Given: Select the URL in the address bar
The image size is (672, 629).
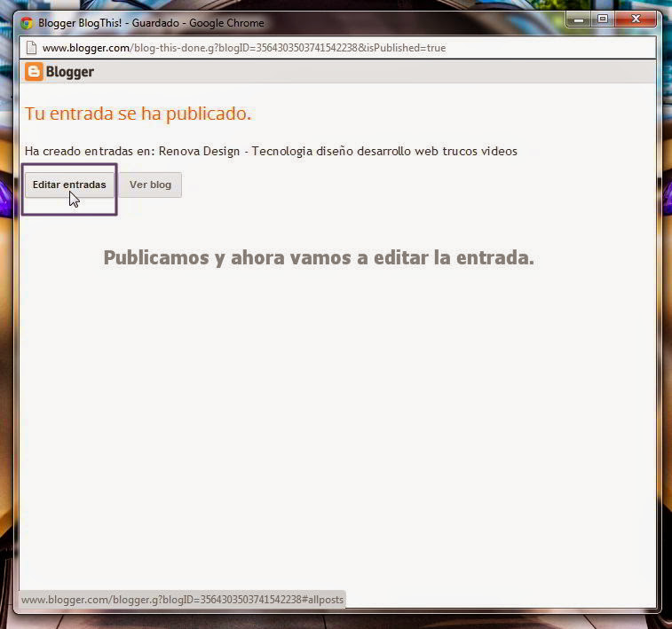Looking at the screenshot, I should tap(244, 48).
